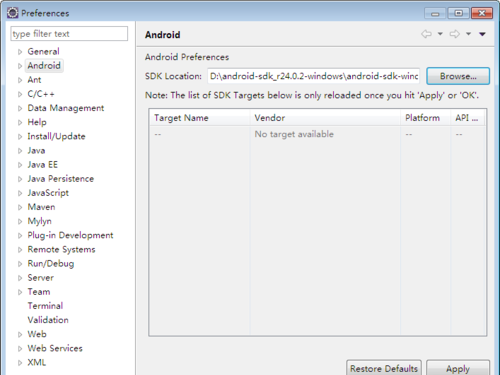
Task: Open back history dropdown arrow
Action: [440, 34]
